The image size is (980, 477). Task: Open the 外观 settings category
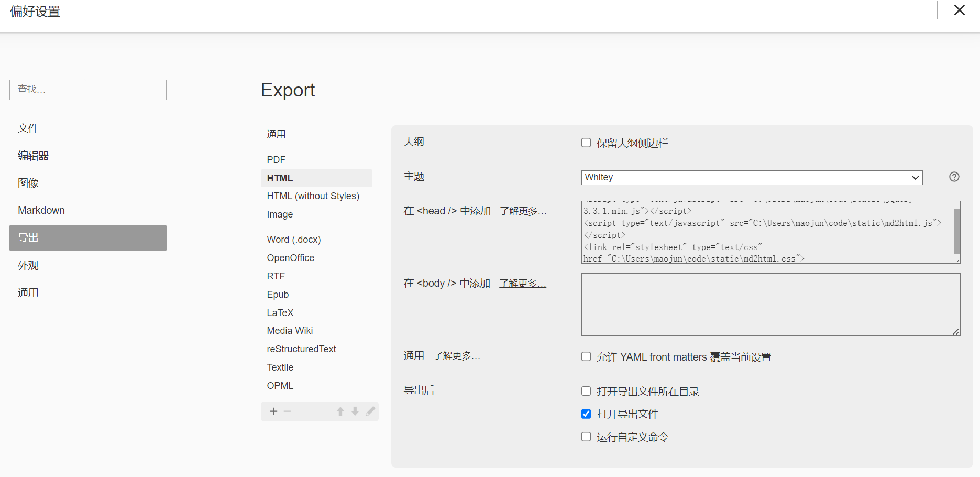[88, 266]
